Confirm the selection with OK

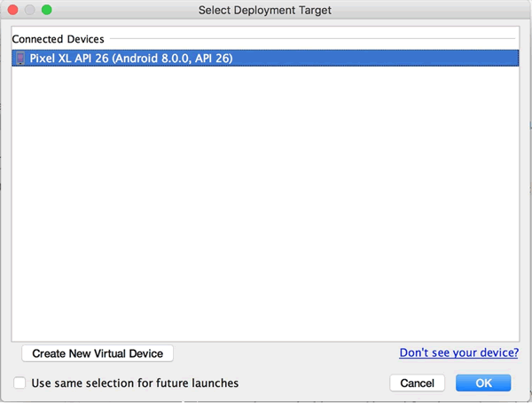tap(483, 383)
